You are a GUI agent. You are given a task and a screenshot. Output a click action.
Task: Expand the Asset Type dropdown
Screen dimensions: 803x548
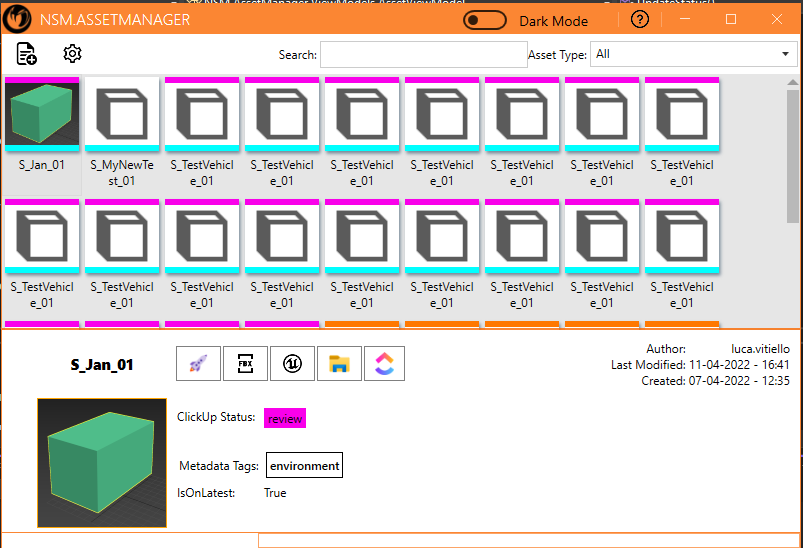pyautogui.click(x=692, y=55)
